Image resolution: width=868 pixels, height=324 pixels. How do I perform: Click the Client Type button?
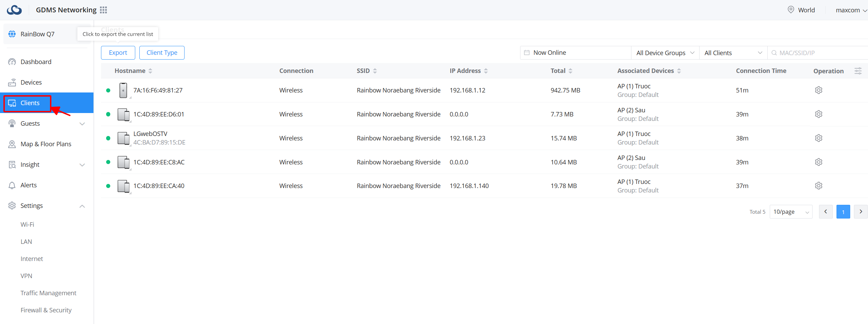pos(162,53)
